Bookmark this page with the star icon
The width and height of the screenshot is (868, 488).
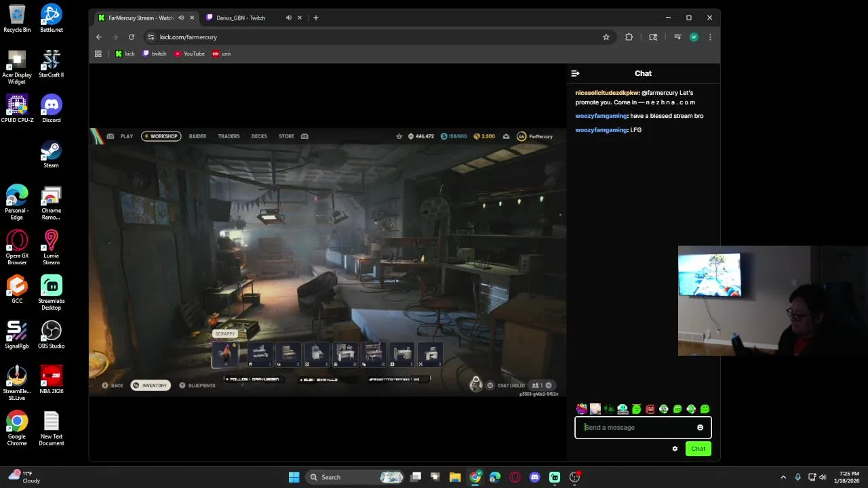coord(606,37)
